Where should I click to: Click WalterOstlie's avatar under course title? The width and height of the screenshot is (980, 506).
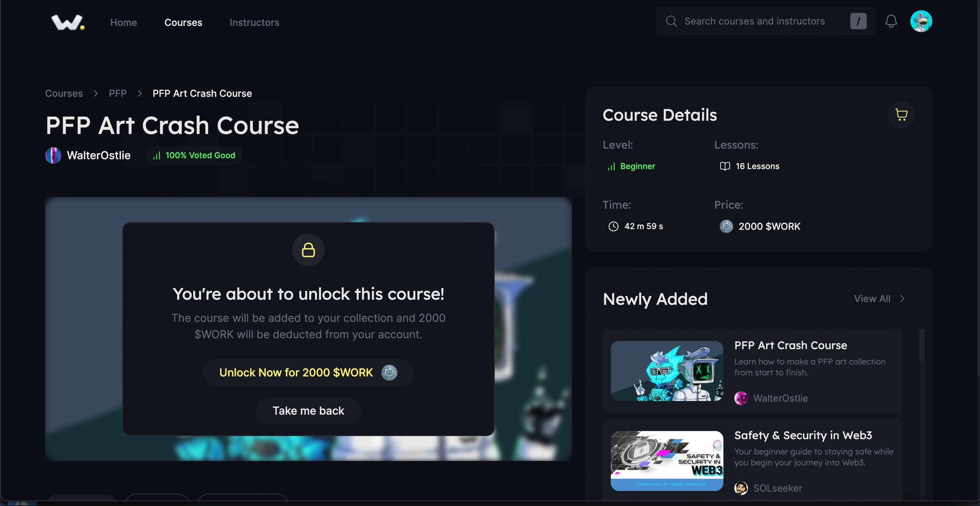pos(53,156)
